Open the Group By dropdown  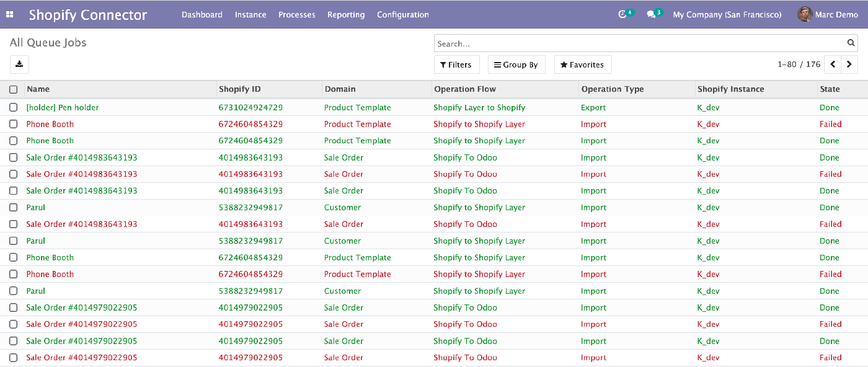pos(516,64)
